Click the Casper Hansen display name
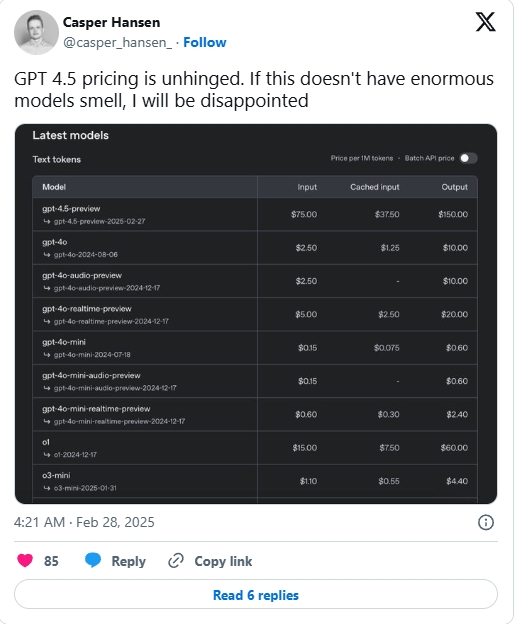Screen dimensions: 514x624 tap(111, 22)
